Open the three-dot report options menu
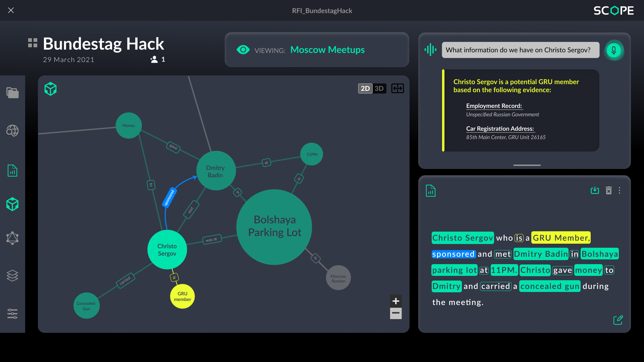The image size is (644, 362). 620,190
